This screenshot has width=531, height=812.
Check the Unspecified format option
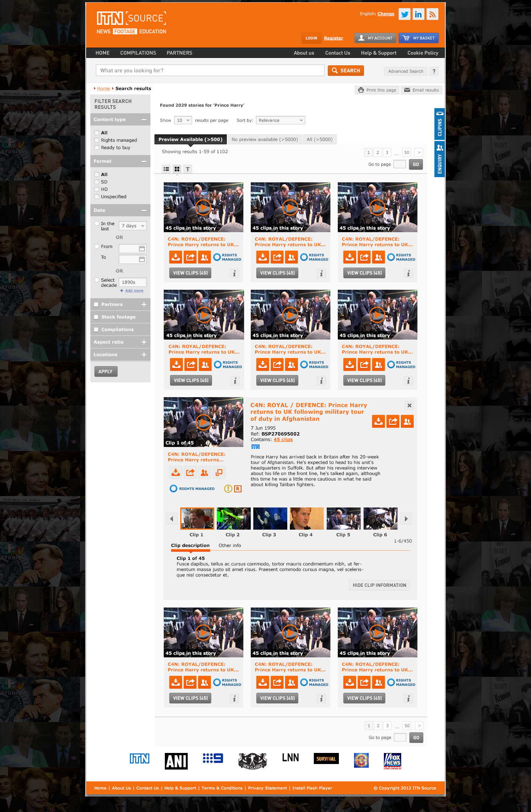(97, 197)
